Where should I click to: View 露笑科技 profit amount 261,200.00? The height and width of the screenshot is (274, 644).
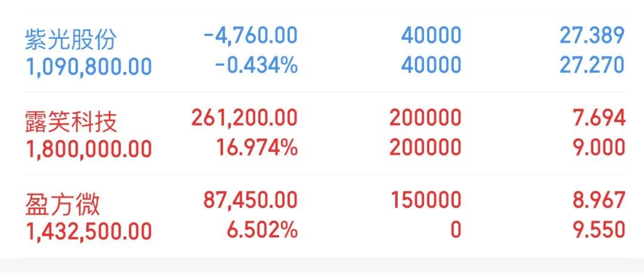click(x=244, y=118)
